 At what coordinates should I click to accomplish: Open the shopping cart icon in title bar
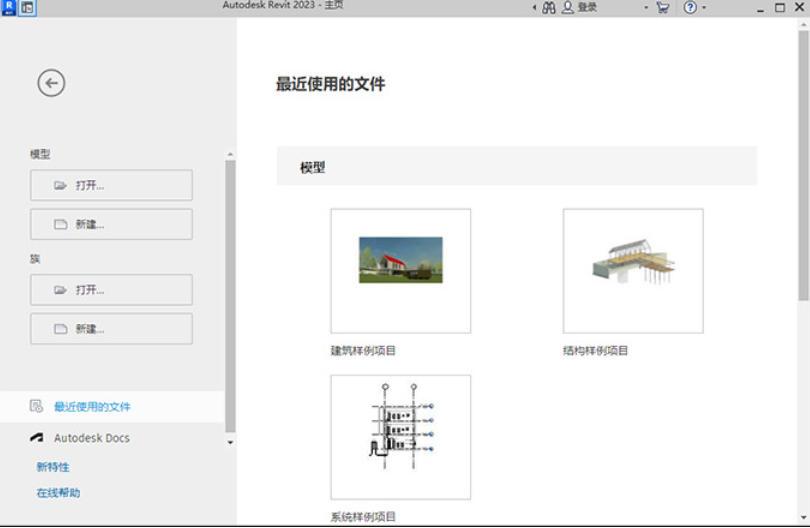click(x=663, y=8)
